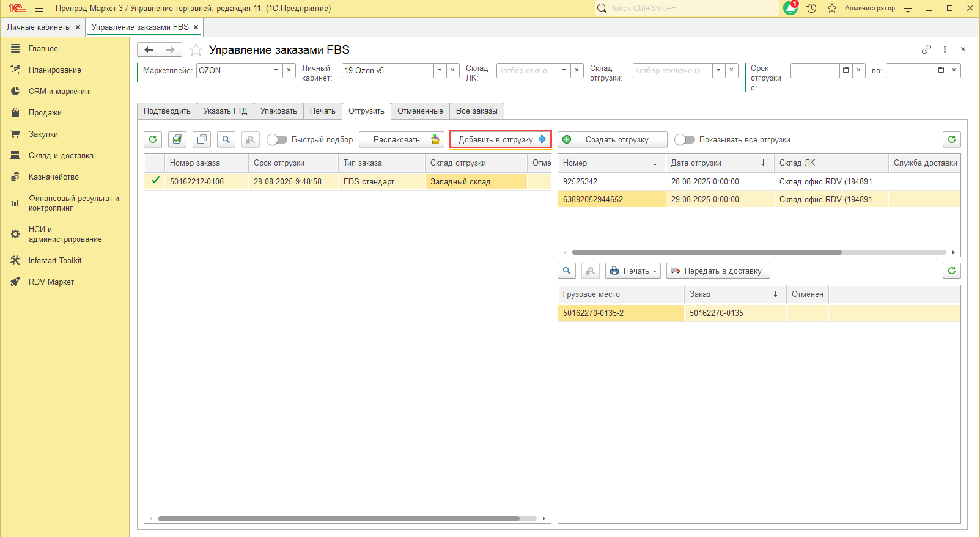
Task: Toggle Показывать все отгрузки switch
Action: coord(685,139)
